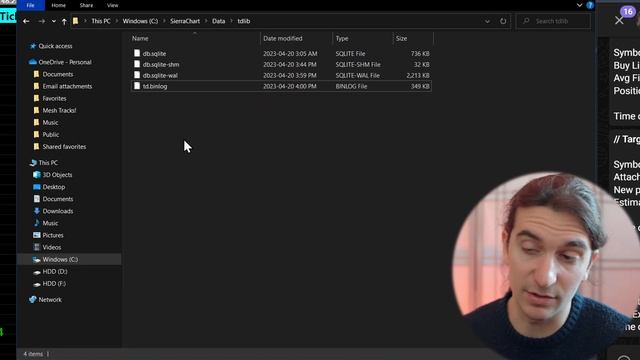Refresh the tdlib folder view
Viewport: 640px width, 360px height.
click(x=503, y=21)
